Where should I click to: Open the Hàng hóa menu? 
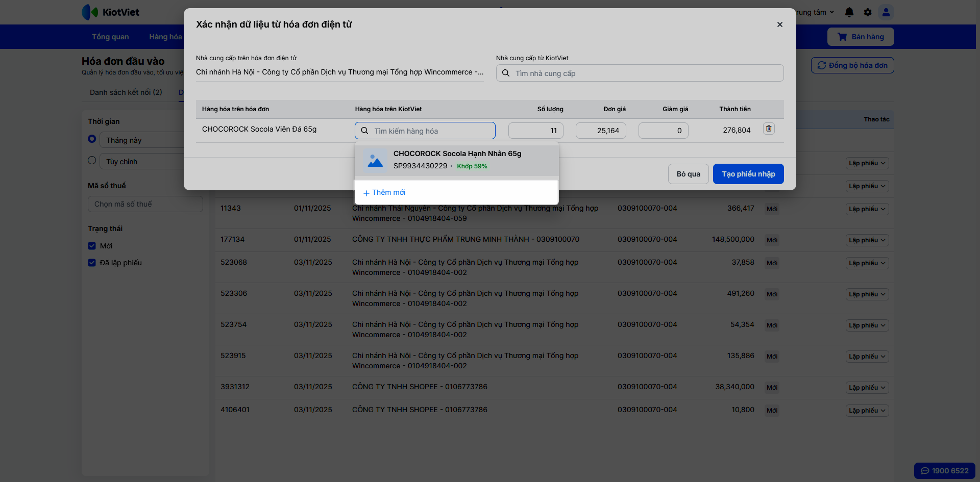[x=165, y=37]
